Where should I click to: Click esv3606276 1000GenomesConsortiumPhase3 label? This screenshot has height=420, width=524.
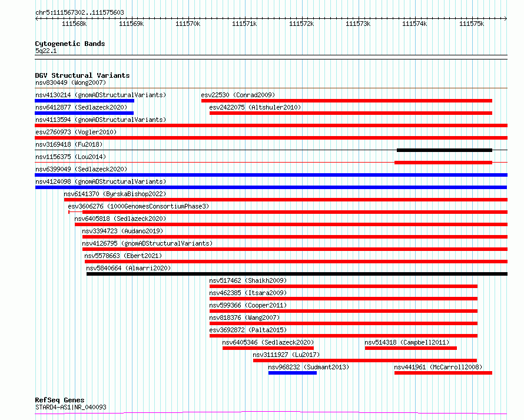click(138, 206)
